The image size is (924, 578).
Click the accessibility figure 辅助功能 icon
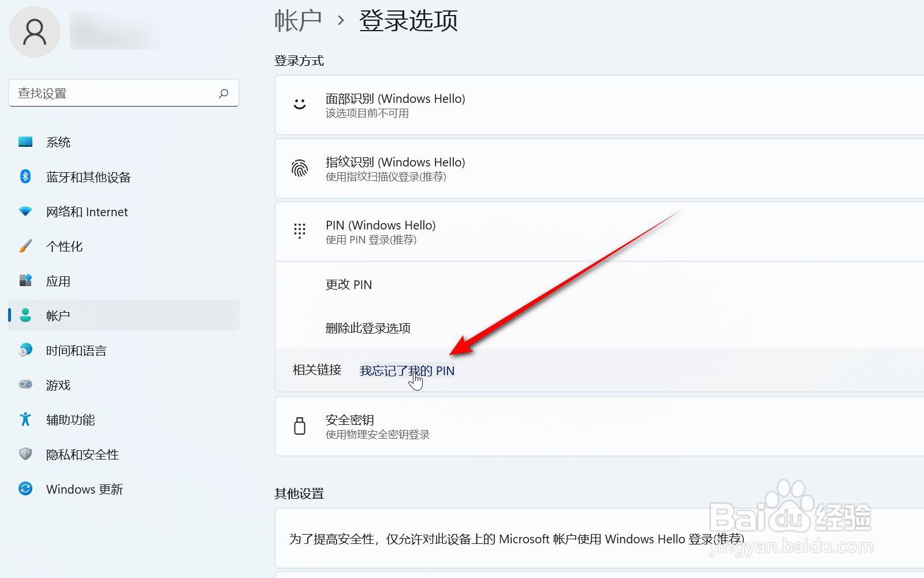[x=25, y=420]
